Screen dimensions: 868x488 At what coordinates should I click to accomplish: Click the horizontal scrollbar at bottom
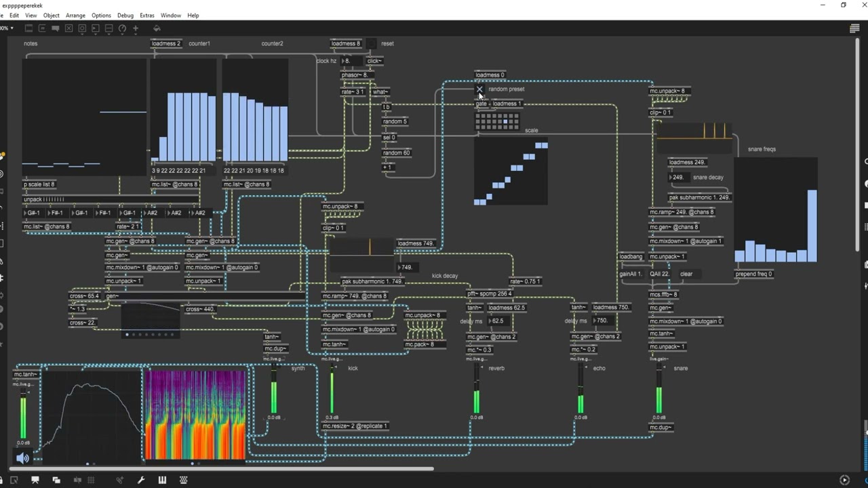pyautogui.click(x=221, y=468)
